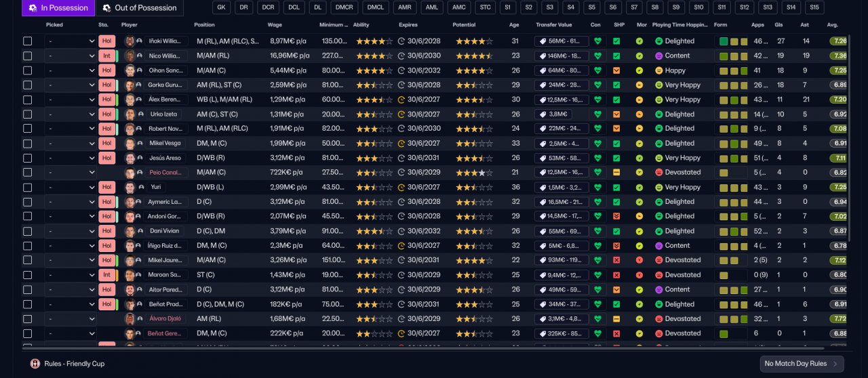This screenshot has height=378, width=868.
Task: Tick the checkbox for Iñaki Williams row
Action: point(28,41)
